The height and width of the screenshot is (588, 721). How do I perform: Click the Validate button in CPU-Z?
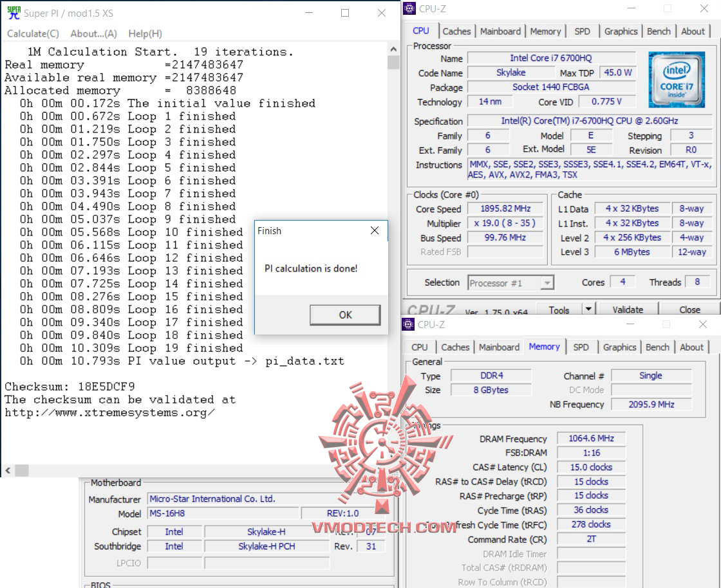tap(628, 309)
